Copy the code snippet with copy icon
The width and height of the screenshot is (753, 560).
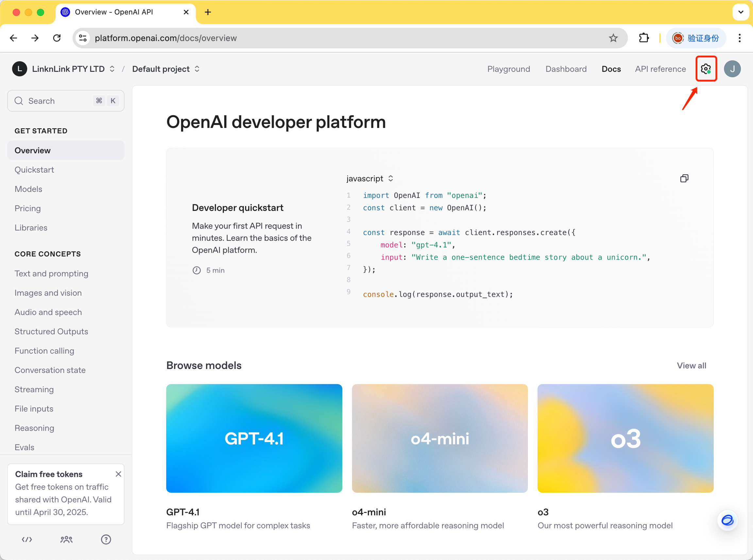[x=684, y=178]
